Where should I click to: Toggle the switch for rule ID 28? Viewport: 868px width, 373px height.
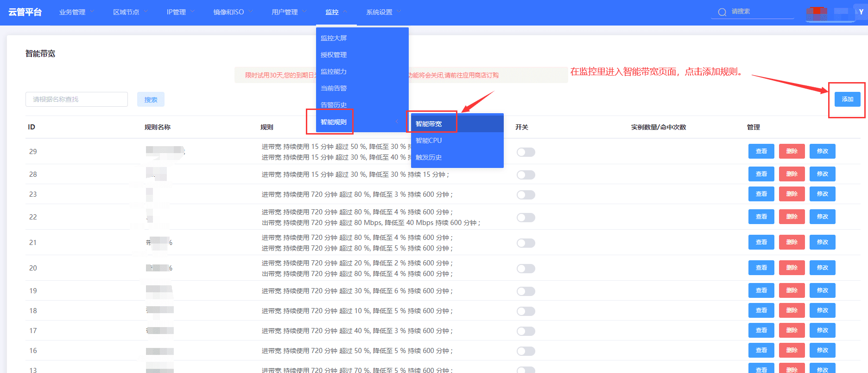tap(526, 175)
